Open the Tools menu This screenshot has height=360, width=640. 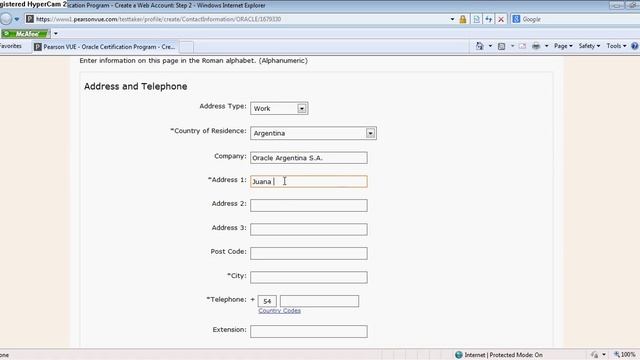(616, 46)
